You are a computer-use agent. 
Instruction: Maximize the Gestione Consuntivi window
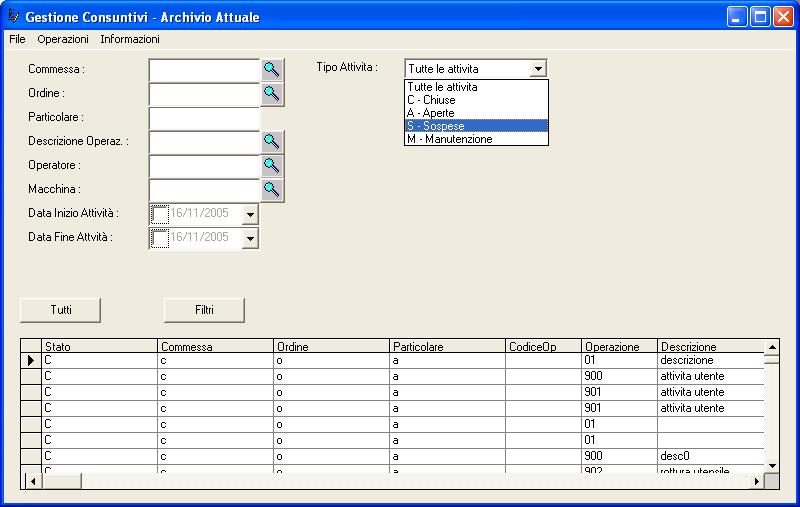(x=760, y=17)
